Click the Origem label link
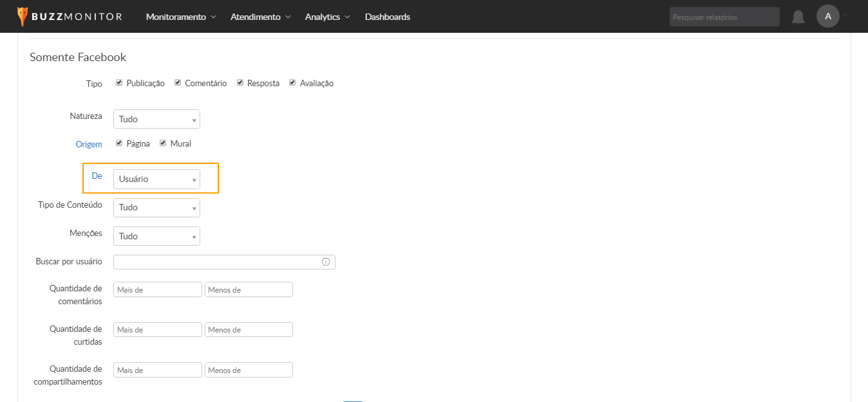 [x=89, y=144]
